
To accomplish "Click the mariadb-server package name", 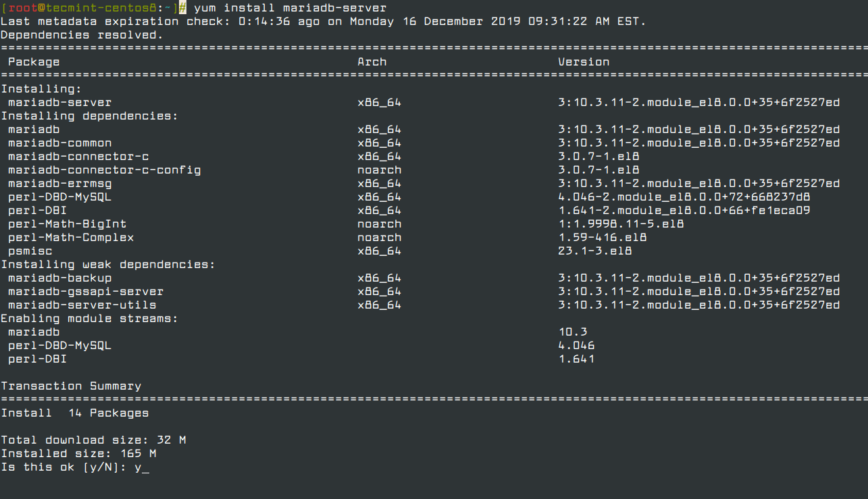I will coord(59,103).
